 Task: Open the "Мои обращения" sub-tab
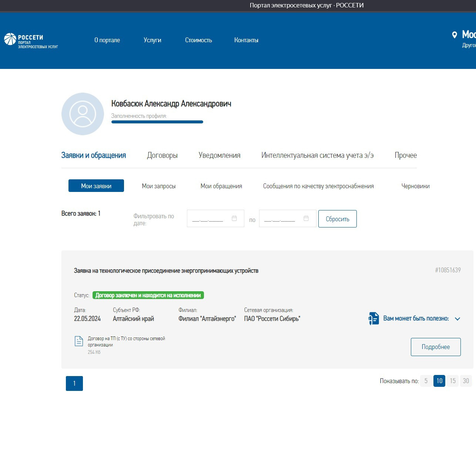pos(221,186)
